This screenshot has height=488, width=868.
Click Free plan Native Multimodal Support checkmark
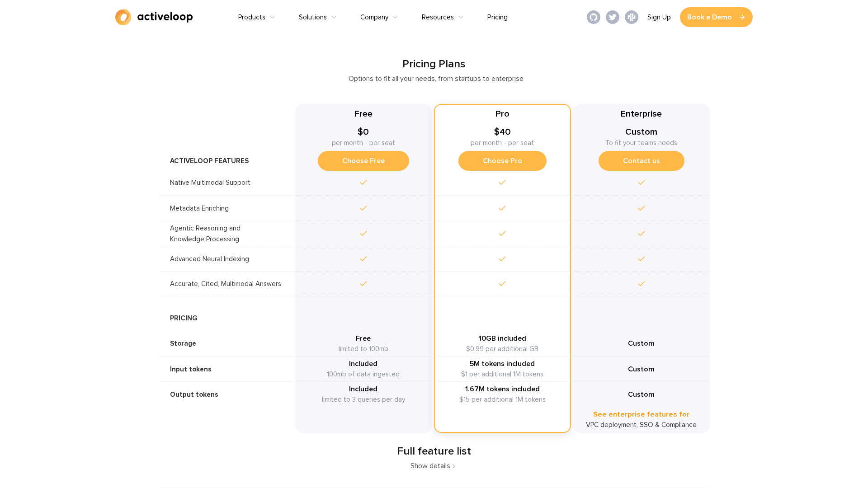[x=363, y=183]
